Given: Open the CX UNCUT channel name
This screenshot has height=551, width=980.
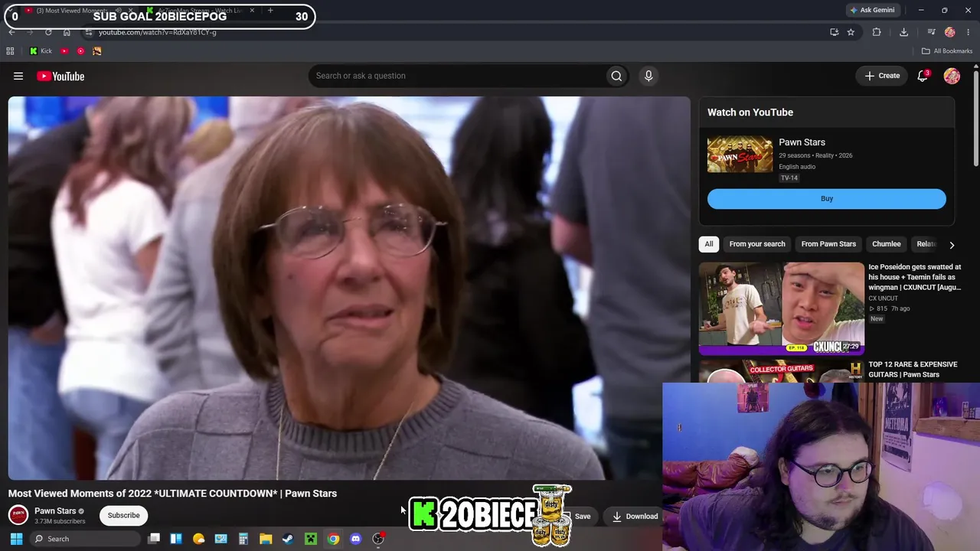Looking at the screenshot, I should click(883, 298).
